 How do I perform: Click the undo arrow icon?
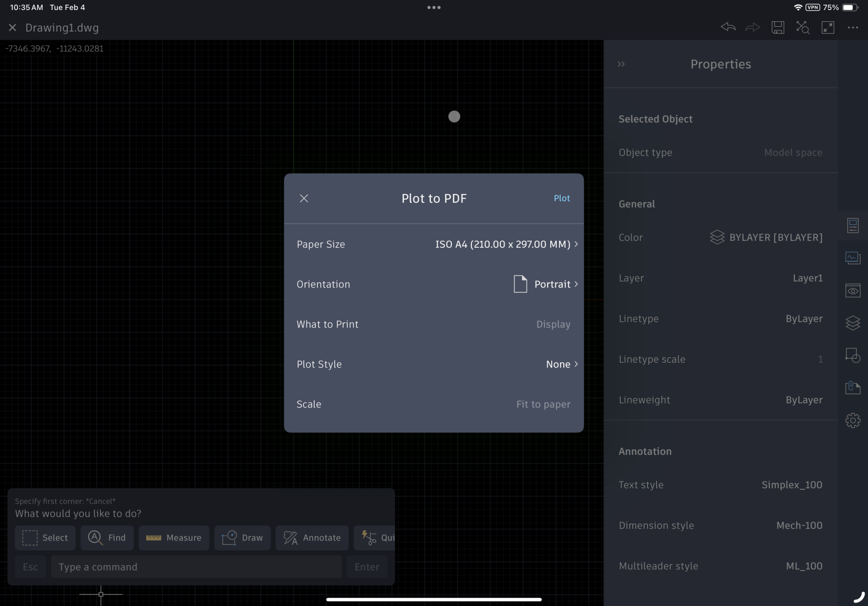728,27
